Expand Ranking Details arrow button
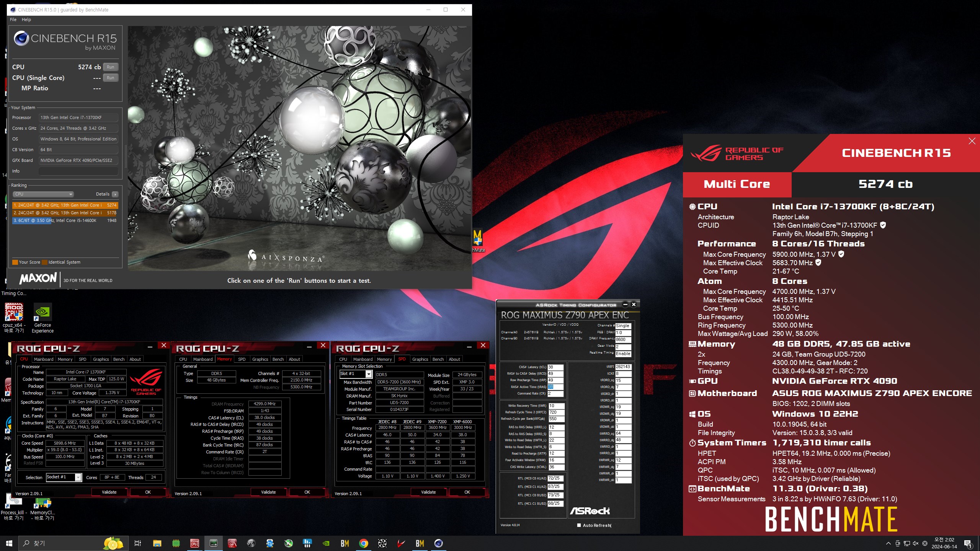This screenshot has height=551, width=980. (x=115, y=194)
